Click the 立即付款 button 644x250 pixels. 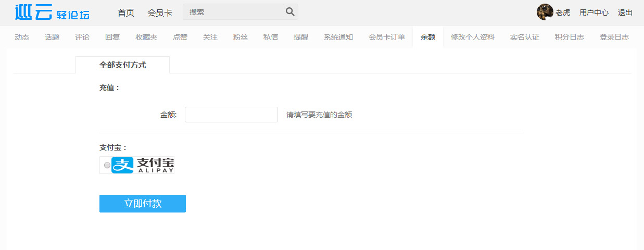click(x=143, y=204)
